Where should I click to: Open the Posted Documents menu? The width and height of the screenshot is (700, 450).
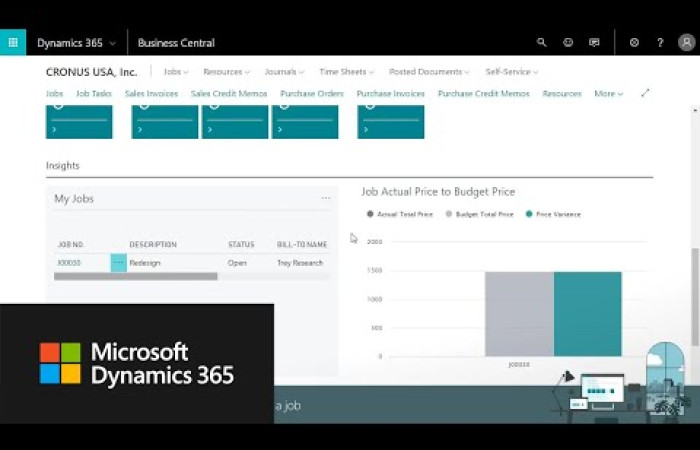point(429,72)
